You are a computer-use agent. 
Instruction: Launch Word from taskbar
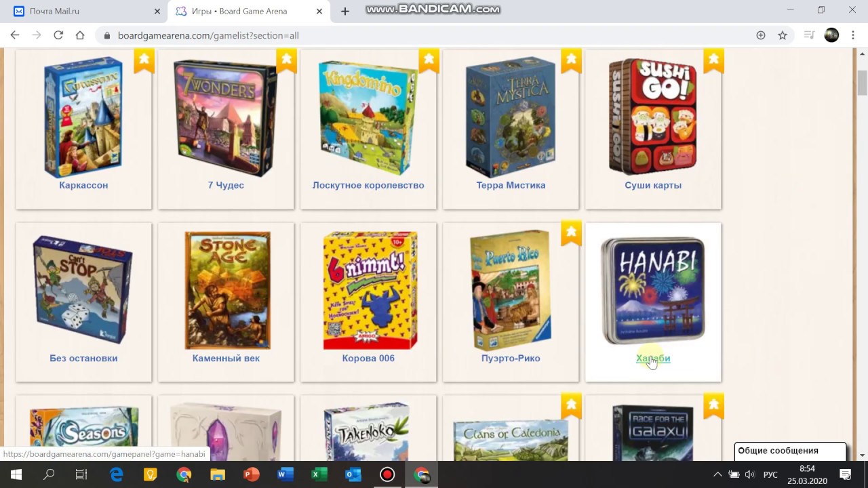(285, 474)
